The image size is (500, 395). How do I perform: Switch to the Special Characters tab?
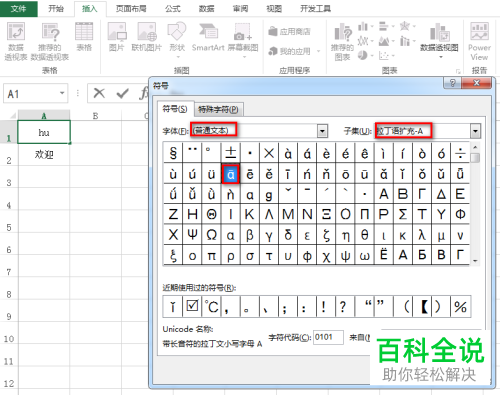coord(218,109)
